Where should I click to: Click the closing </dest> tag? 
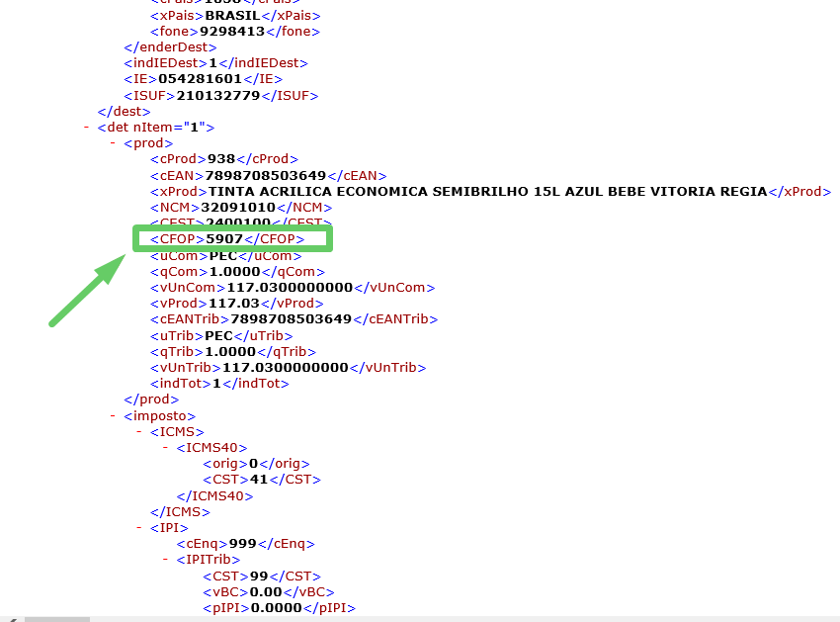pyautogui.click(x=125, y=111)
